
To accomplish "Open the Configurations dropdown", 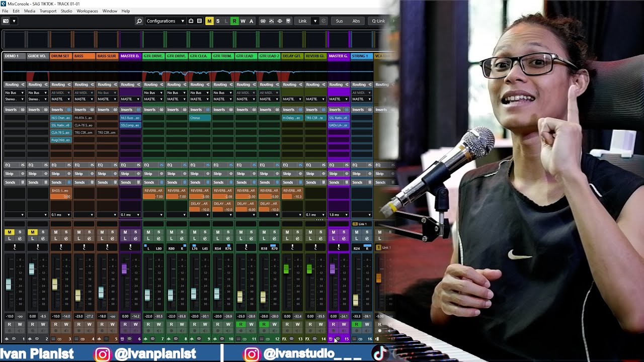I will [166, 21].
